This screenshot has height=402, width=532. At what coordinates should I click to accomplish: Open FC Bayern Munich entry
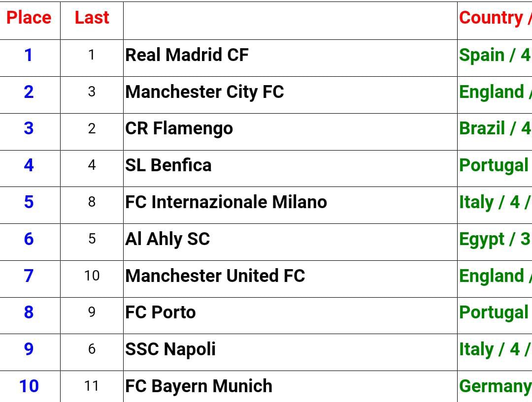click(199, 386)
